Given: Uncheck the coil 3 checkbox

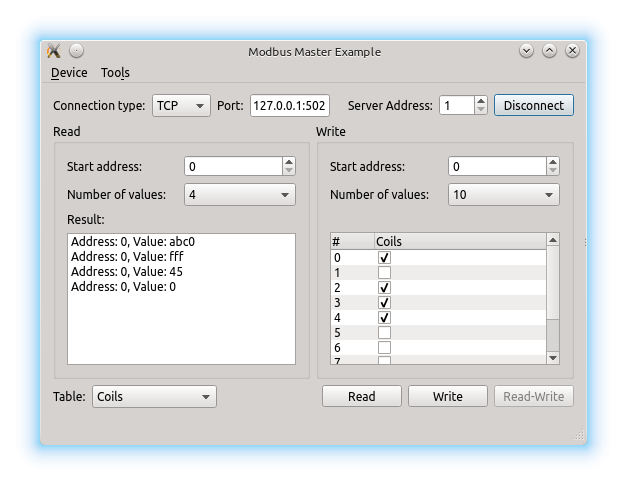Looking at the screenshot, I should (x=384, y=302).
